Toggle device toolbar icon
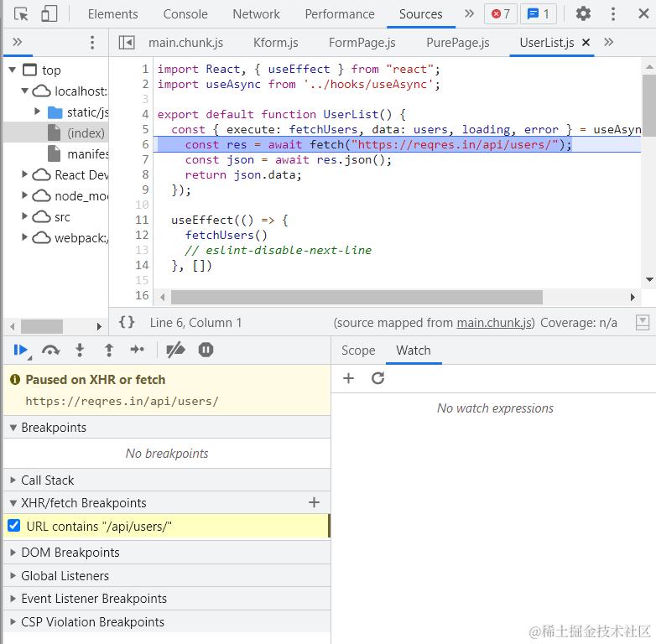Image resolution: width=656 pixels, height=644 pixels. pyautogui.click(x=49, y=13)
